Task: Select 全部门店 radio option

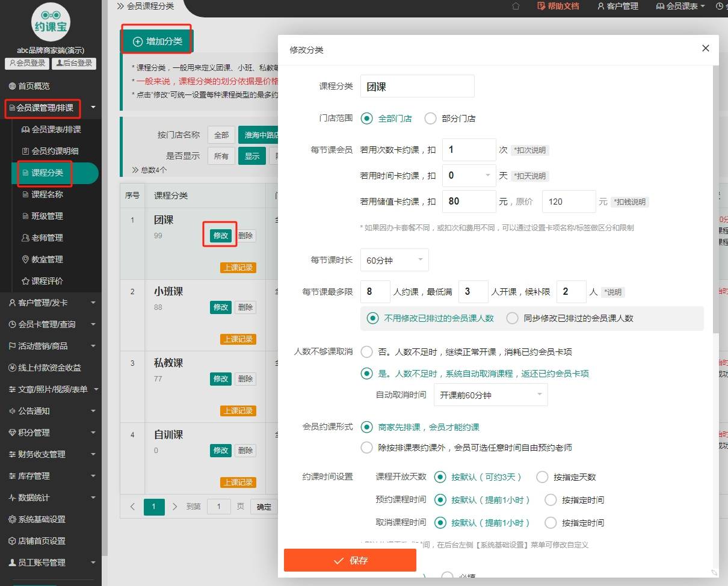Action: (386, 119)
